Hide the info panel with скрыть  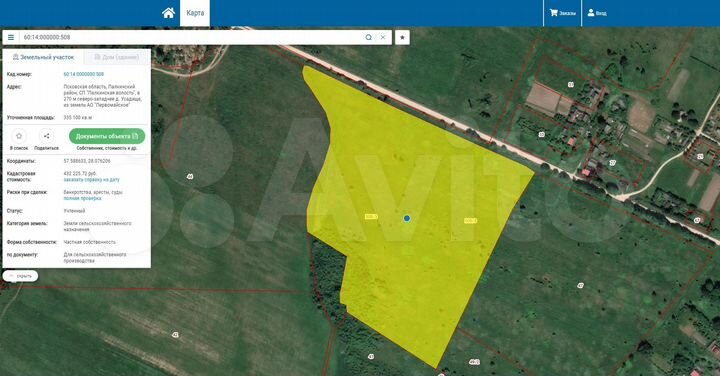click(x=20, y=276)
